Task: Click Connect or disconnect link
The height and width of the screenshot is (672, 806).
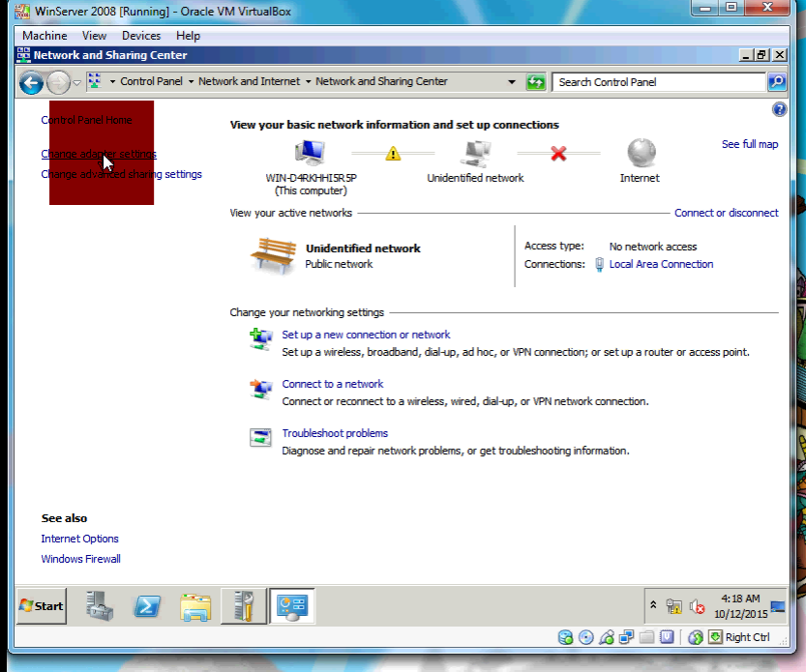Action: pyautogui.click(x=727, y=213)
